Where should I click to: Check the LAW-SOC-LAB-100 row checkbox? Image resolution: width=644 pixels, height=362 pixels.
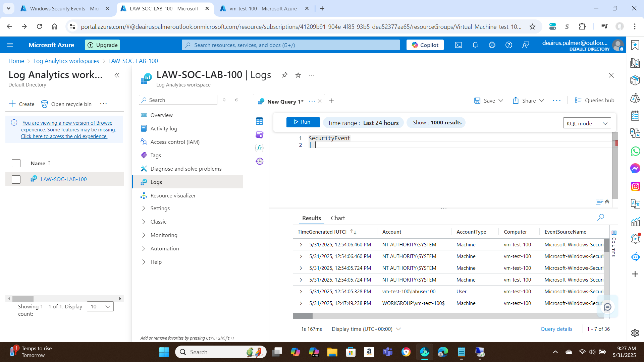coord(16,179)
